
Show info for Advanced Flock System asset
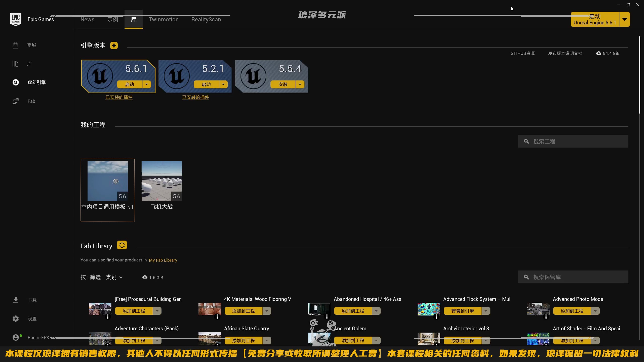point(436,316)
